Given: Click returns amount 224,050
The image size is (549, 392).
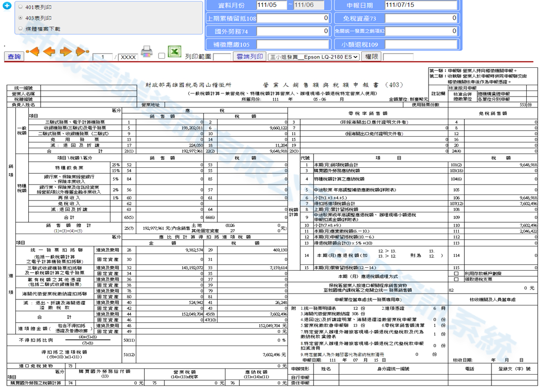Looking at the screenshot, I should point(196,145).
